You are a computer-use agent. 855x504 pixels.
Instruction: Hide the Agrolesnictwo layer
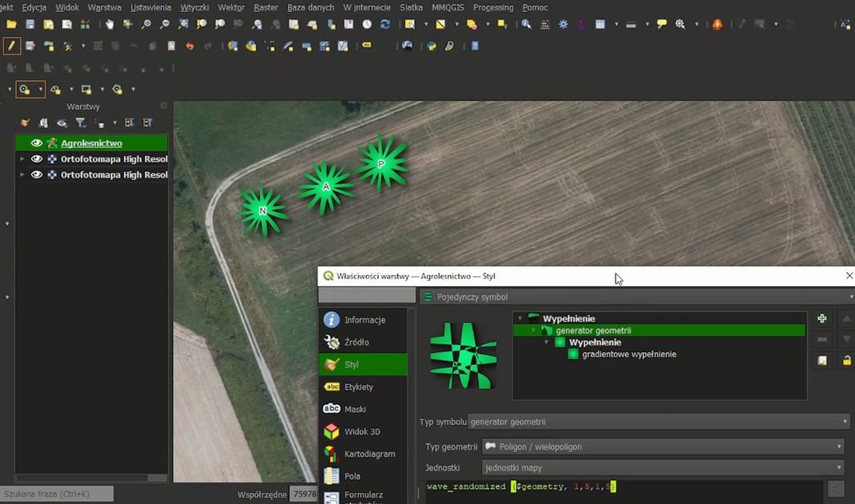point(36,143)
